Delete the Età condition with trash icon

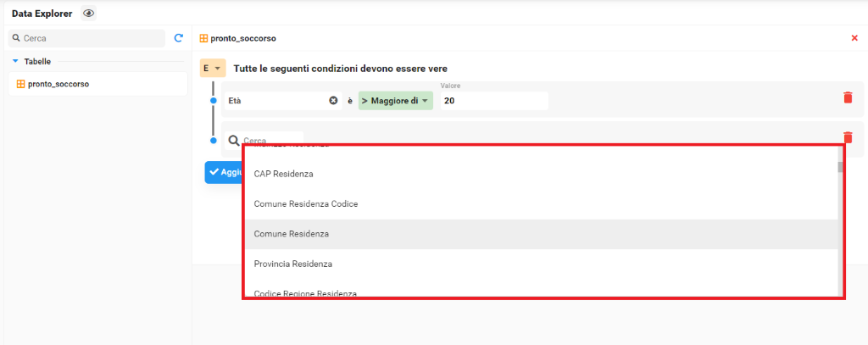848,97
